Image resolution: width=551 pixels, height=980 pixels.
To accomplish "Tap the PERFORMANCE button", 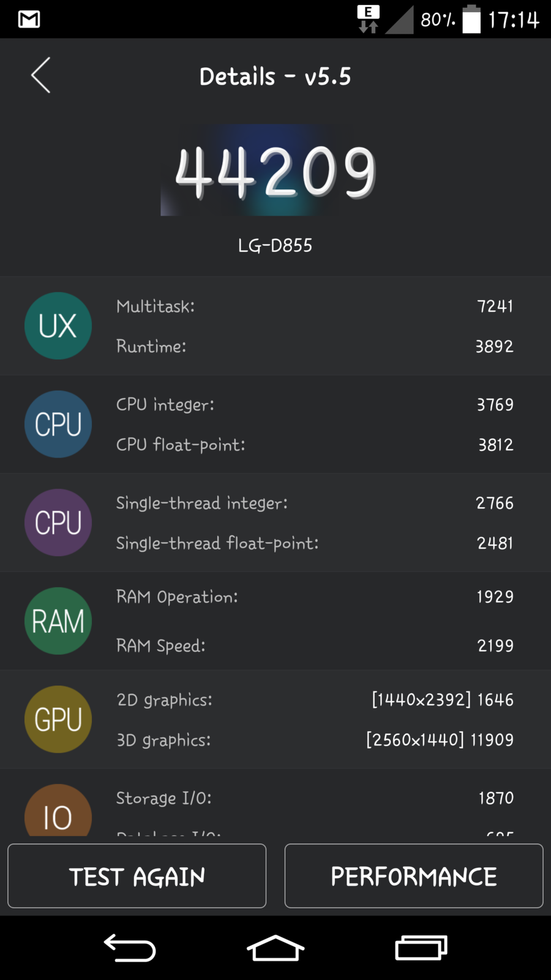I will (x=414, y=876).
